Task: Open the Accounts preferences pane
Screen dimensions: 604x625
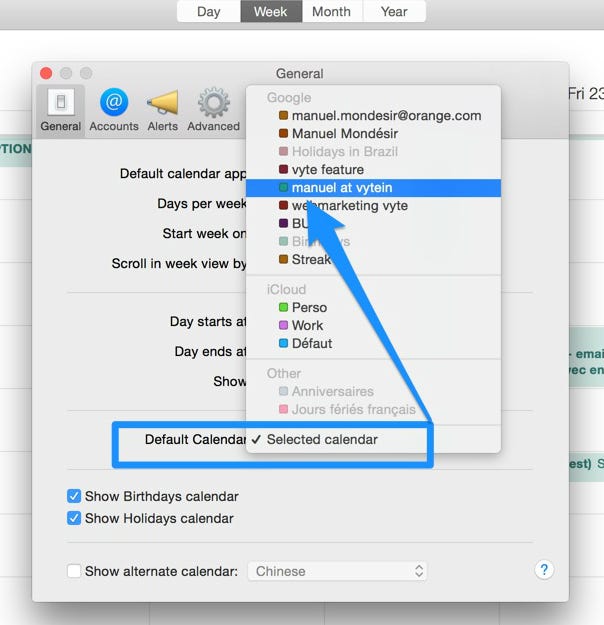Action: 114,110
